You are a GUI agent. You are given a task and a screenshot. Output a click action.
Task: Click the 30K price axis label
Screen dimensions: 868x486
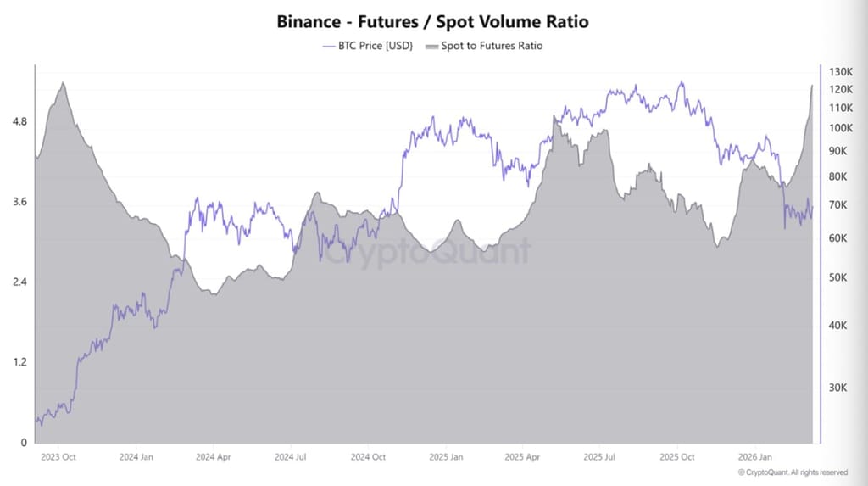click(x=837, y=388)
